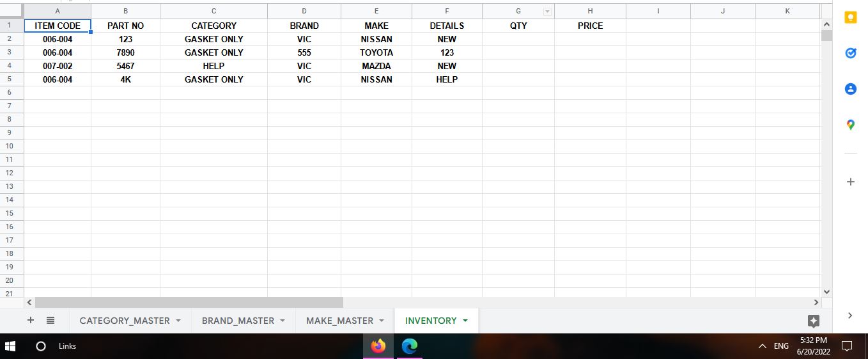Select part number cell 123 in row 2
868x359 pixels.
pos(125,39)
